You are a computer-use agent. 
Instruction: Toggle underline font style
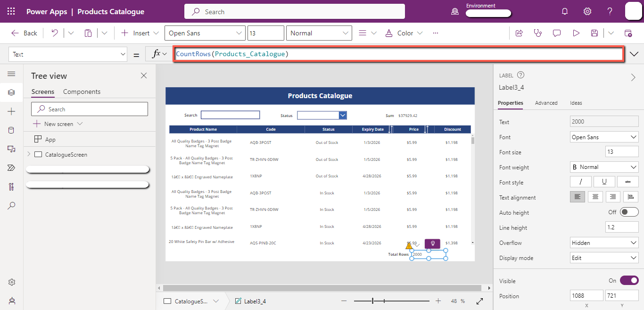tap(604, 182)
